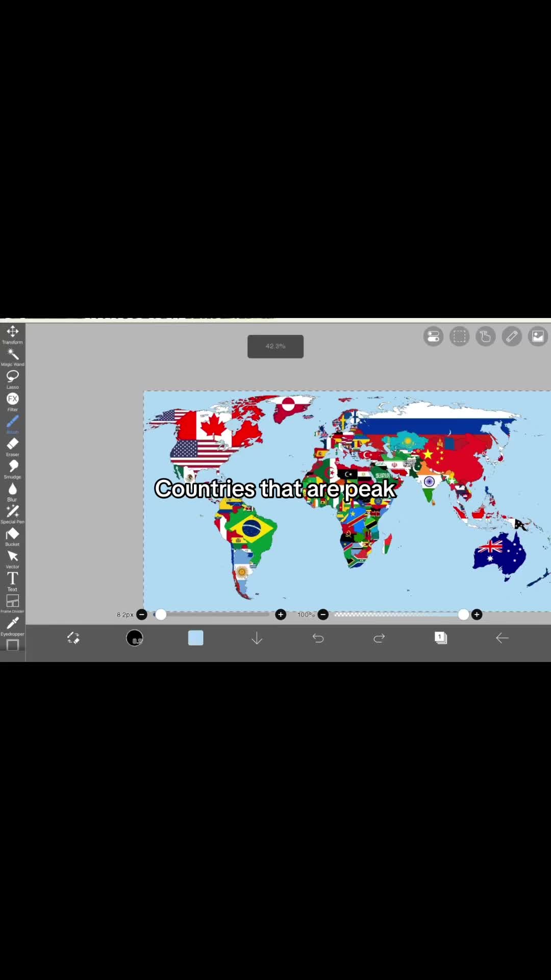The image size is (551, 980).
Task: Select the Bucket fill tool
Action: (x=12, y=536)
